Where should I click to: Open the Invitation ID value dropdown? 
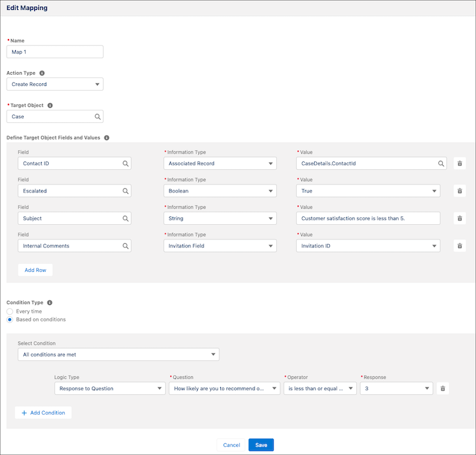[368, 246]
